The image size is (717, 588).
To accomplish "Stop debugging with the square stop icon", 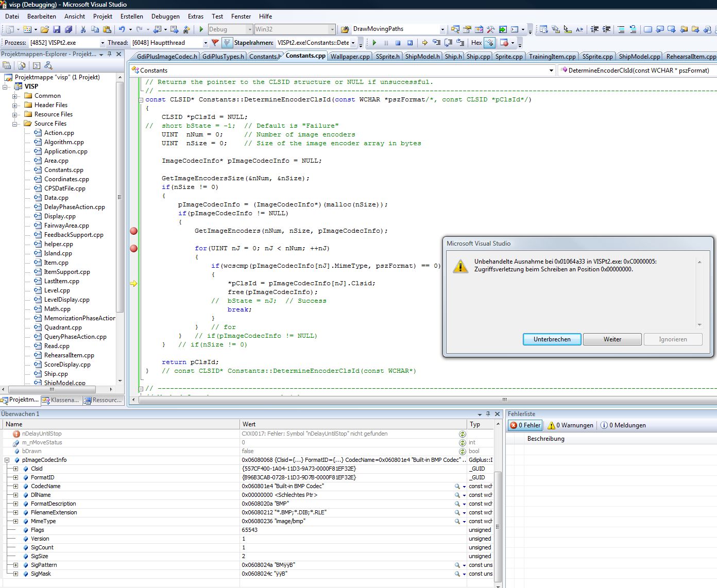I will [x=398, y=43].
